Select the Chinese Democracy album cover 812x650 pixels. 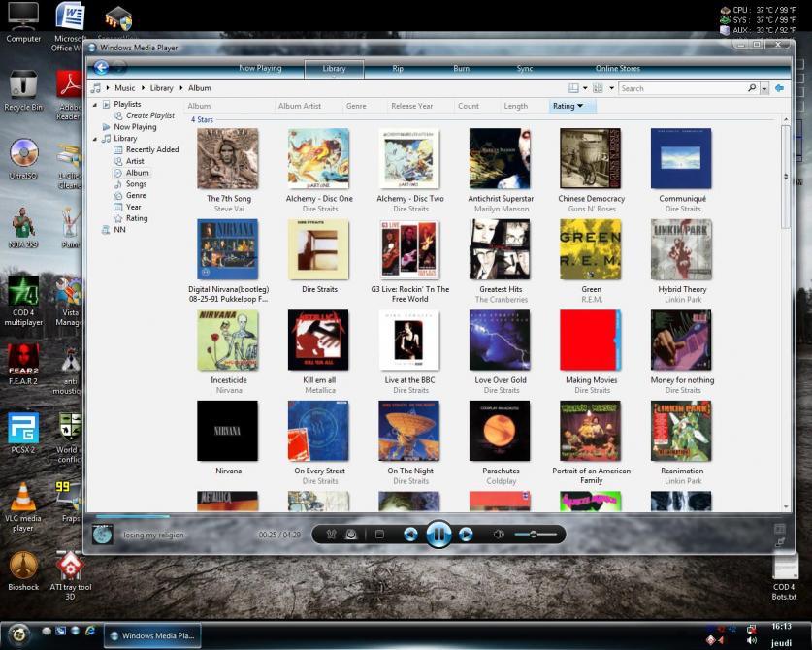591,158
